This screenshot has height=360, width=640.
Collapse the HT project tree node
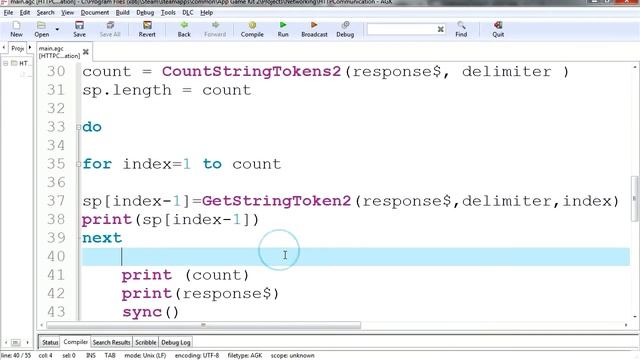coord(6,63)
